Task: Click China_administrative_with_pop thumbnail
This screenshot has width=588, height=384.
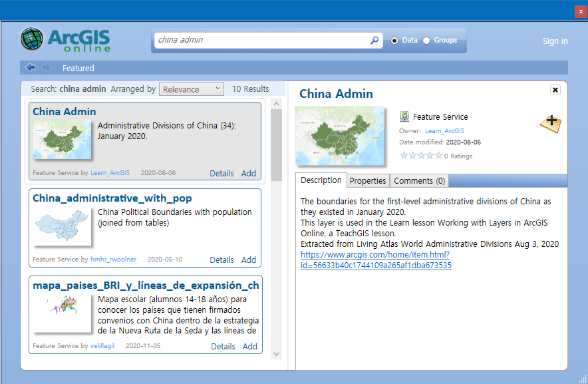Action: 62,226
